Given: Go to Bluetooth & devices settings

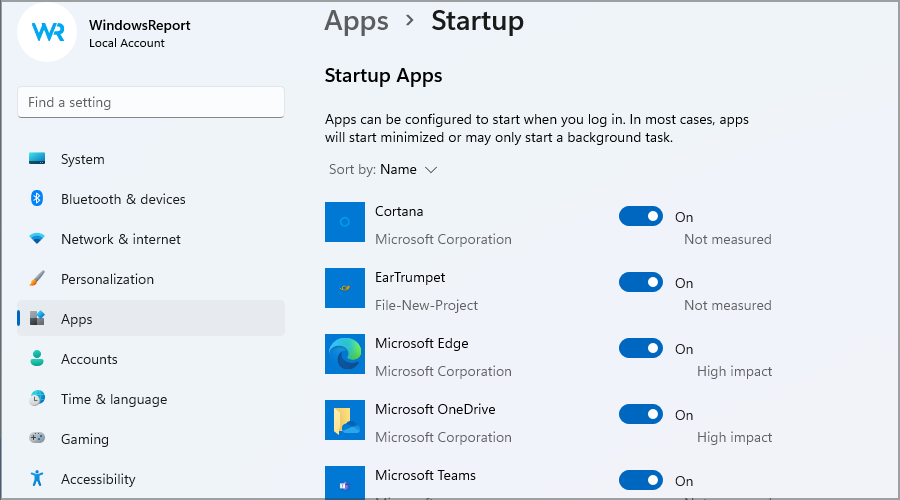Looking at the screenshot, I should (x=151, y=199).
